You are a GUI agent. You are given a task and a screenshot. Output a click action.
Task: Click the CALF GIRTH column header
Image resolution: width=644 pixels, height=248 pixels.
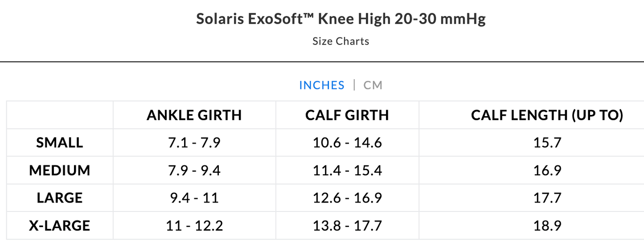[347, 115]
